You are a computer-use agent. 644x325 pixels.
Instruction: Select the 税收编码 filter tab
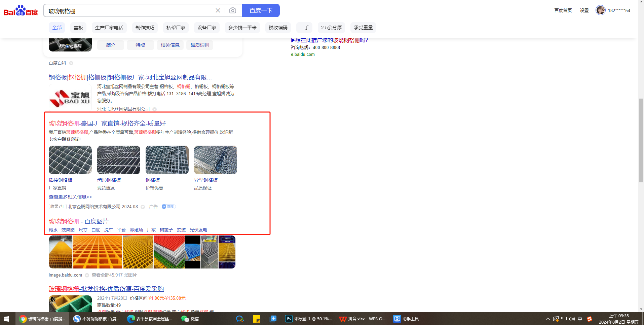[278, 28]
